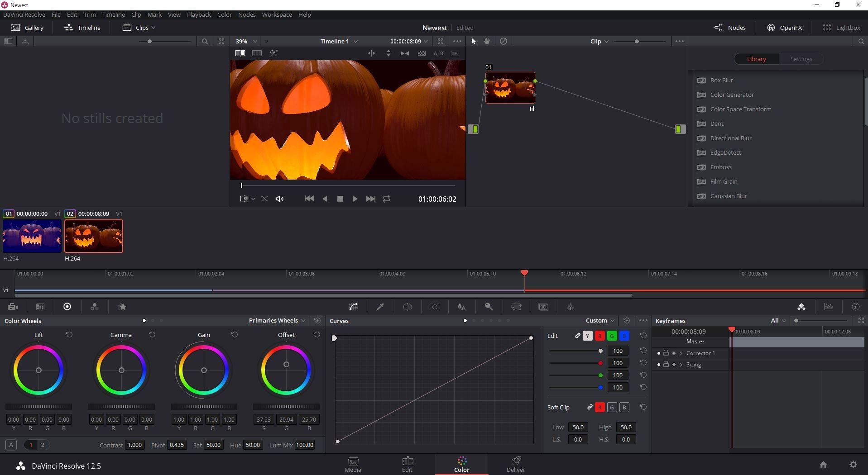Open the Curves palette icon
The height and width of the screenshot is (475, 868).
[x=354, y=307]
